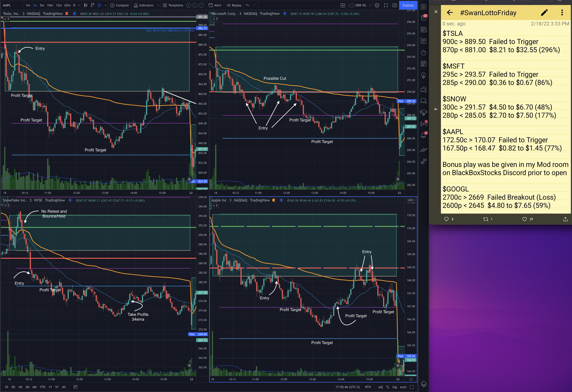Viewport: 572px width, 392px height.
Task: Take a chart snapshot with camera icon
Action: click(x=395, y=5)
